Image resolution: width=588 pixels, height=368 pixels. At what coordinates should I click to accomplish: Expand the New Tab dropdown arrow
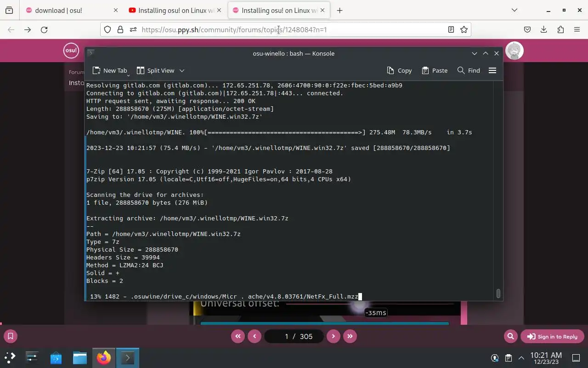128,75
